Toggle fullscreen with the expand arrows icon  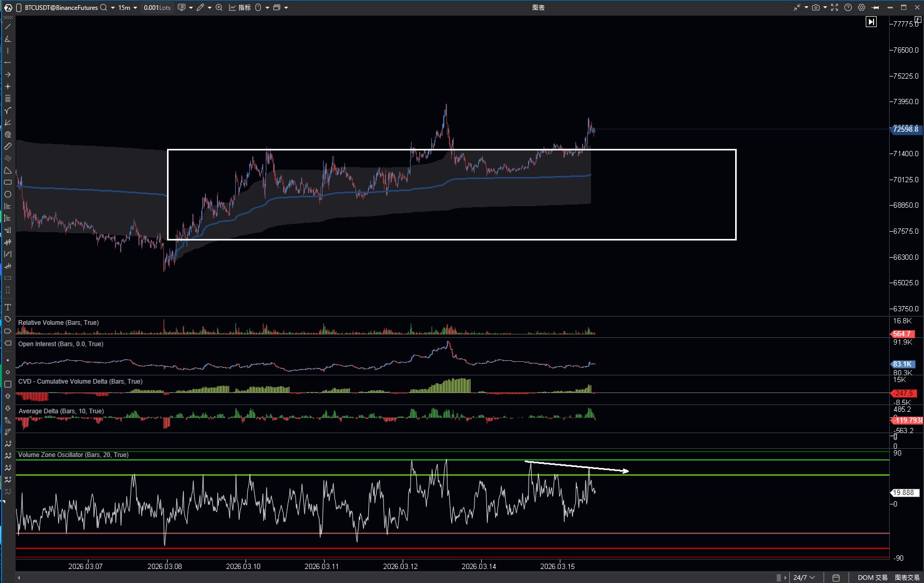point(835,7)
